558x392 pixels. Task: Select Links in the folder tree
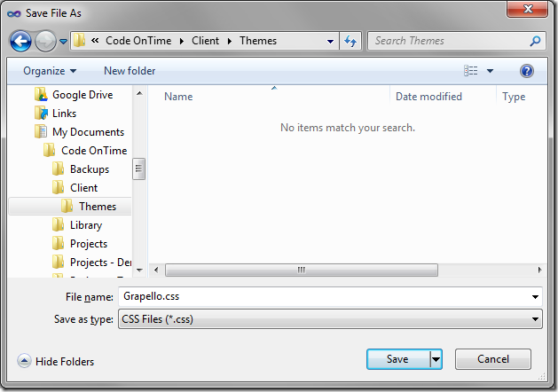click(x=64, y=114)
